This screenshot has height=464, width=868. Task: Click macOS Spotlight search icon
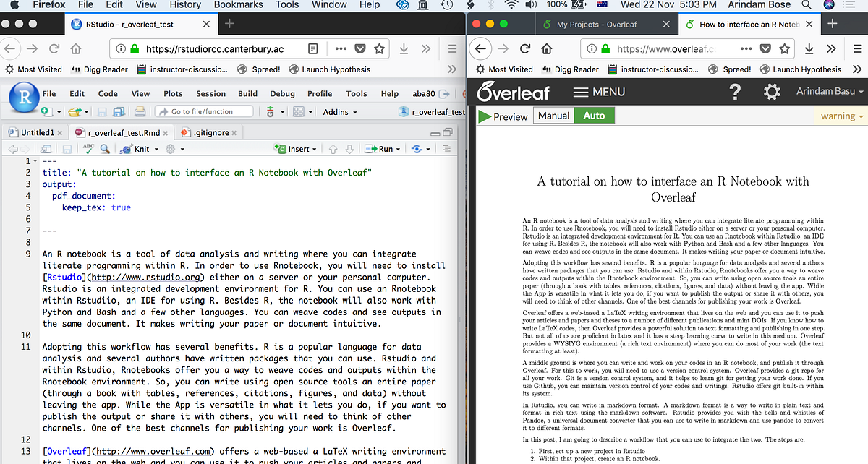coord(806,5)
